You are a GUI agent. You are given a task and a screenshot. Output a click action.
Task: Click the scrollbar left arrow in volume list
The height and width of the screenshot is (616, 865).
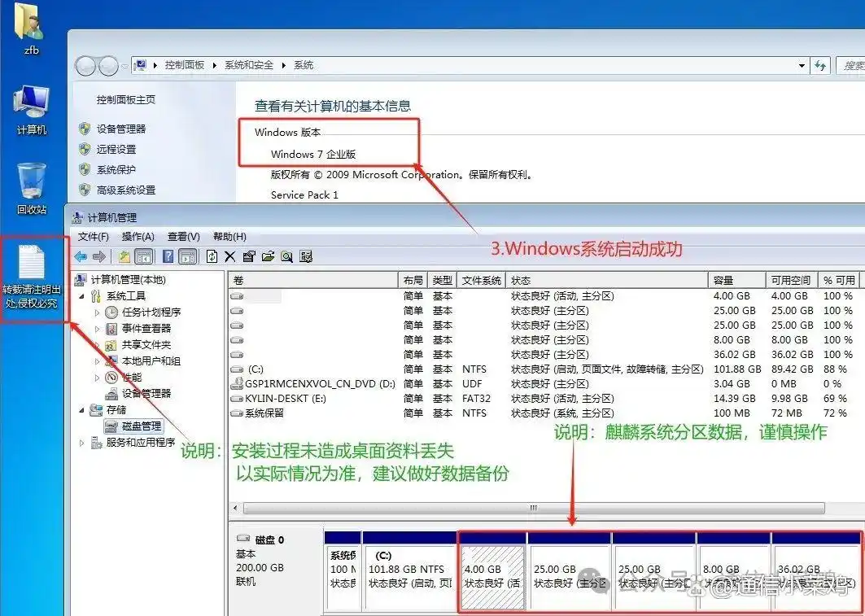[235, 508]
